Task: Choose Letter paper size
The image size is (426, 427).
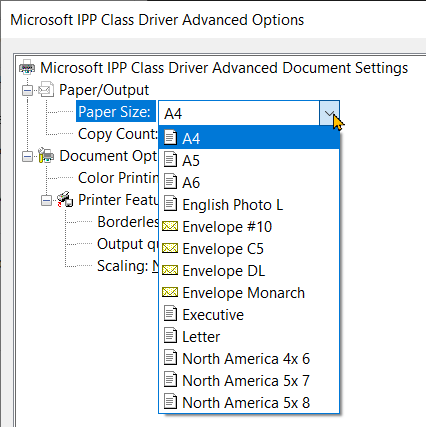Action: (x=249, y=336)
